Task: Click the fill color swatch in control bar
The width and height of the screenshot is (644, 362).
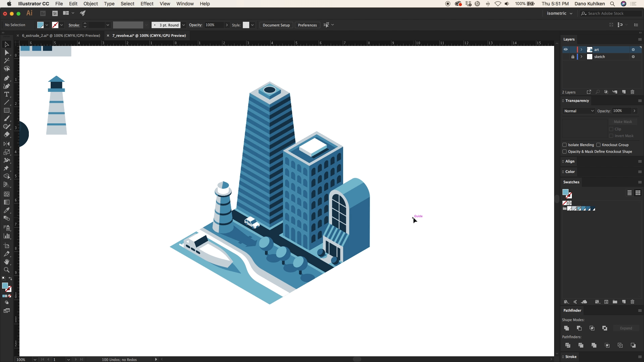Action: point(40,25)
